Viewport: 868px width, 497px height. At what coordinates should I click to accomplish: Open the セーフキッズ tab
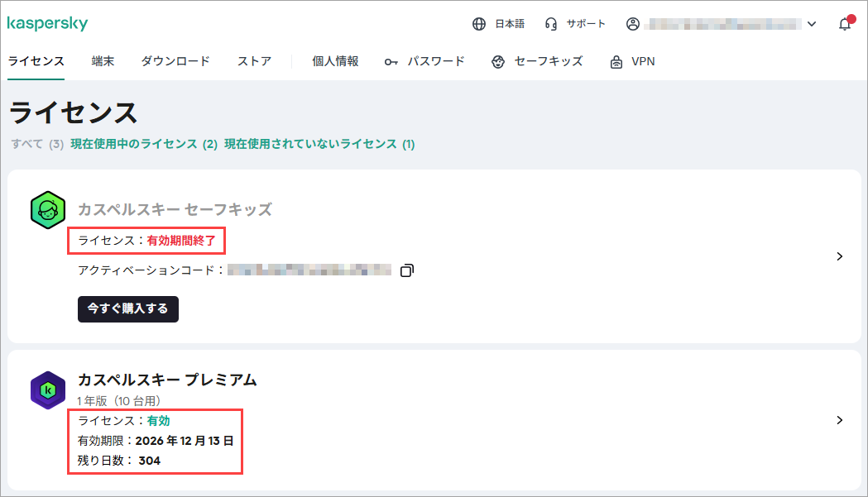pyautogui.click(x=549, y=61)
